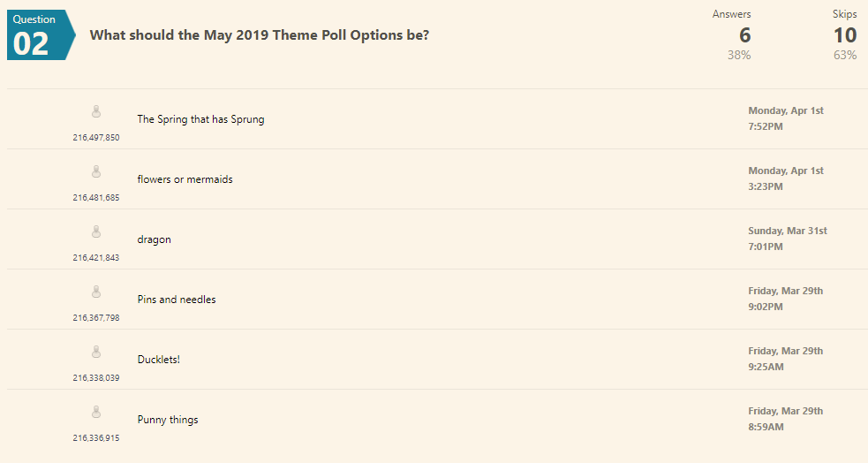Click the Question 02 badge
Image resolution: width=868 pixels, height=463 pixels.
pos(41,34)
